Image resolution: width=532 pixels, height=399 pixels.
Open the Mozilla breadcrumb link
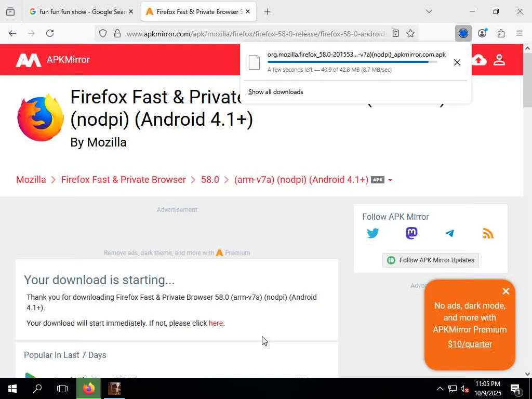coord(31,179)
